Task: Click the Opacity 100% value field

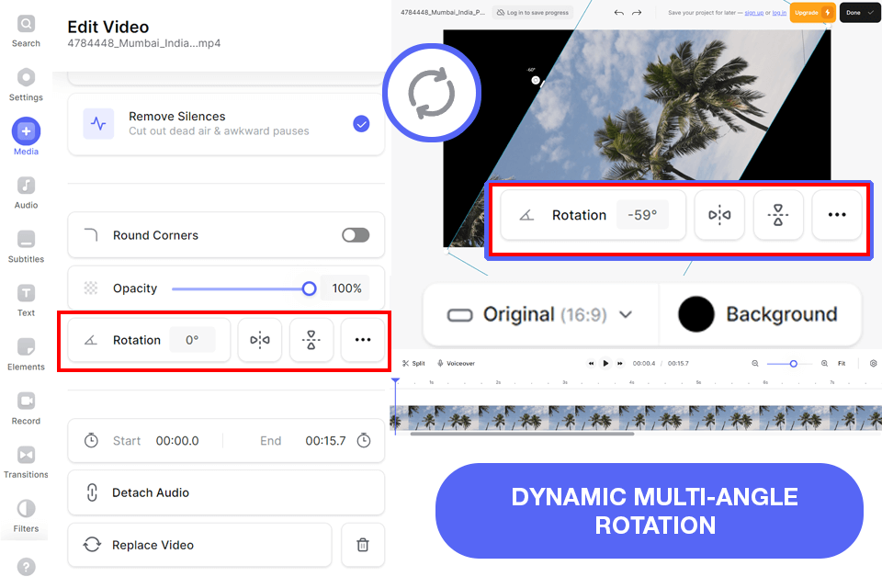Action: 345,288
